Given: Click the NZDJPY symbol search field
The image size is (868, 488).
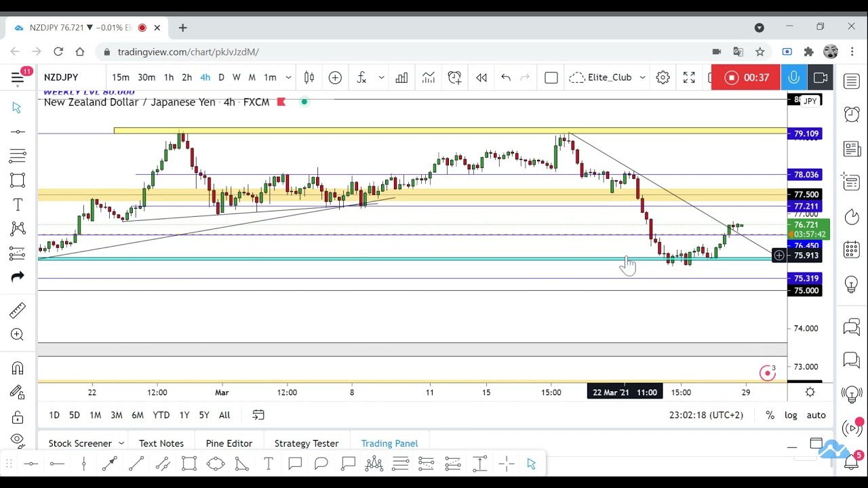Looking at the screenshot, I should tap(71, 77).
